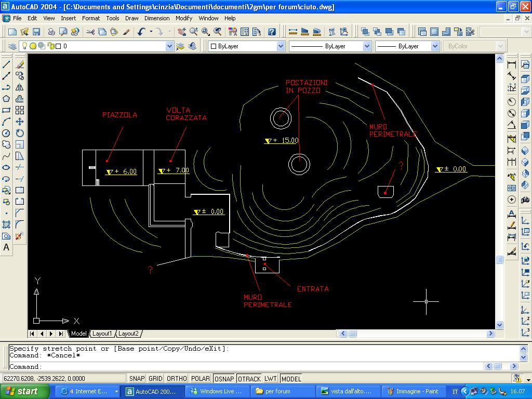The width and height of the screenshot is (532, 399).
Task: Activate the Hatch tool
Action: tap(7, 224)
